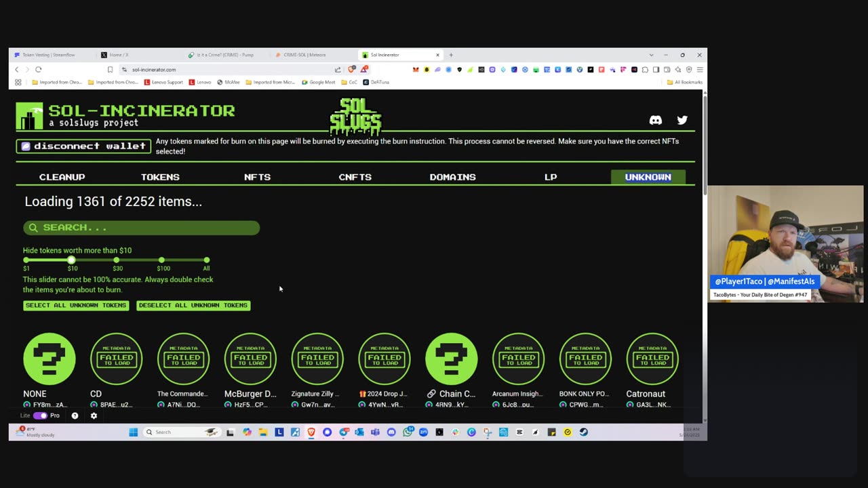Open the DOMAINS tab
Screen dimensions: 868x488
pyautogui.click(x=452, y=177)
